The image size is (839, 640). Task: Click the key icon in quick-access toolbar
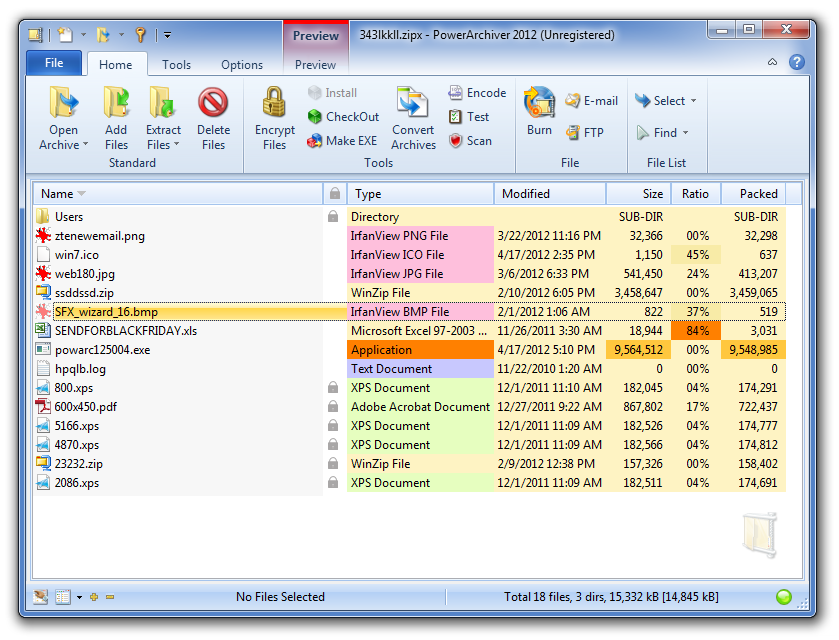140,35
